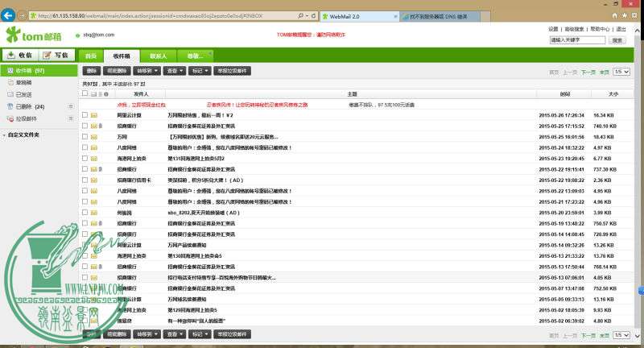Click envelope icon of 2015-05-23 19:20:45 mail
Screen dimensions: 644x348
click(x=93, y=158)
